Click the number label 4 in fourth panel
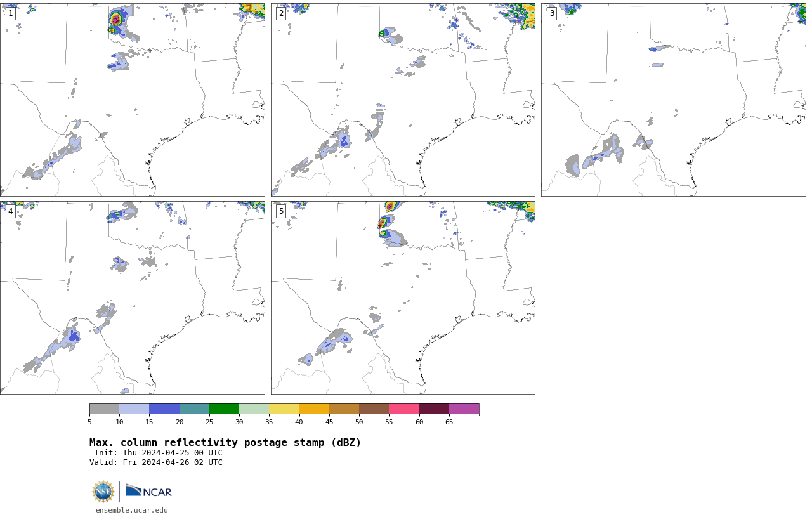The width and height of the screenshot is (812, 517). coord(10,211)
